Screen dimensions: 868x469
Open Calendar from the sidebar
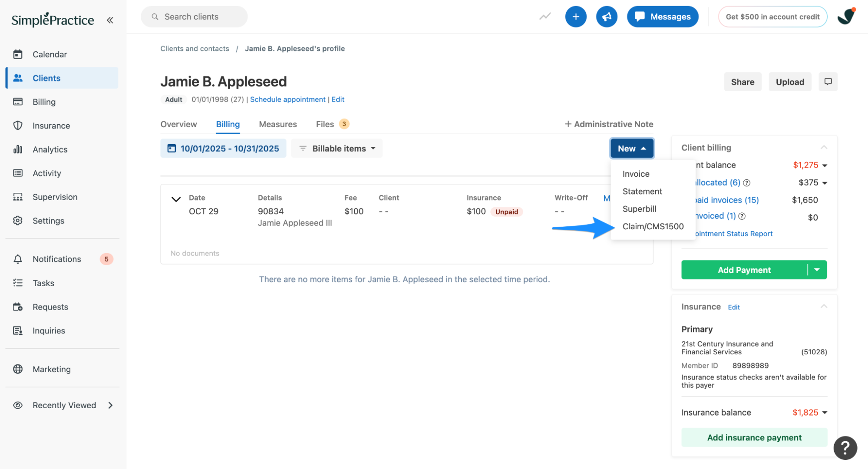click(50, 54)
